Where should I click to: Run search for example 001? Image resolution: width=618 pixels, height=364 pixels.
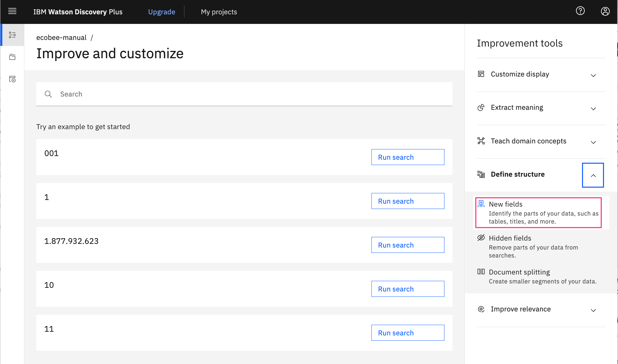tap(408, 157)
